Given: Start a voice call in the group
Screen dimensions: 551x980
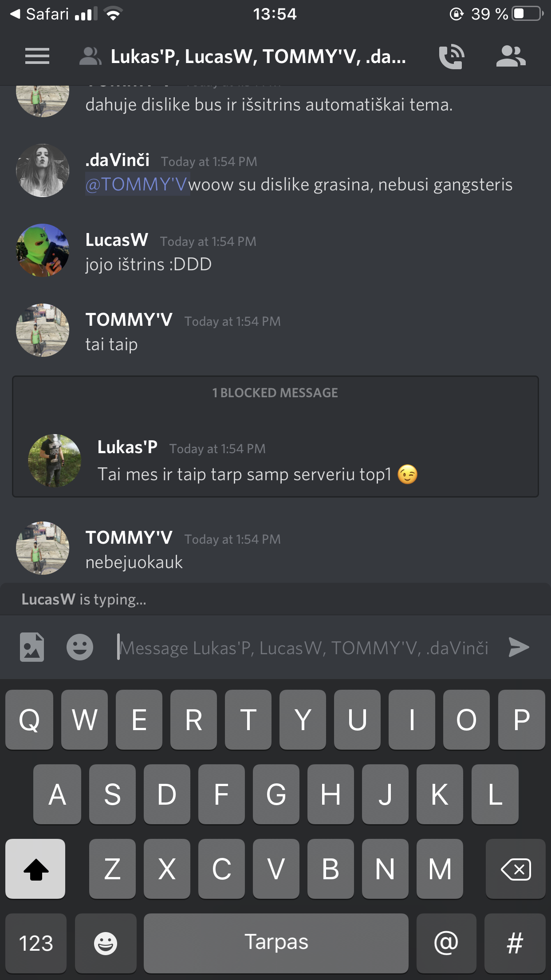Looking at the screenshot, I should click(452, 56).
